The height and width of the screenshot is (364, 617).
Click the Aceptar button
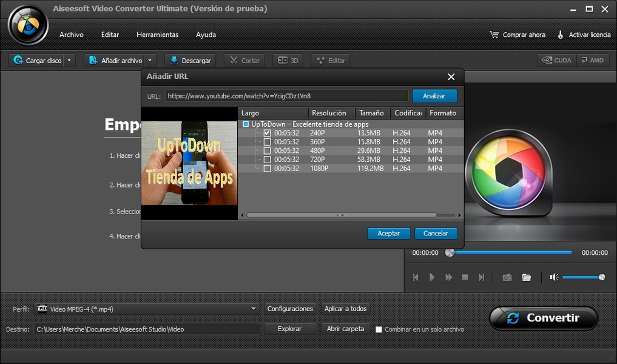click(389, 234)
